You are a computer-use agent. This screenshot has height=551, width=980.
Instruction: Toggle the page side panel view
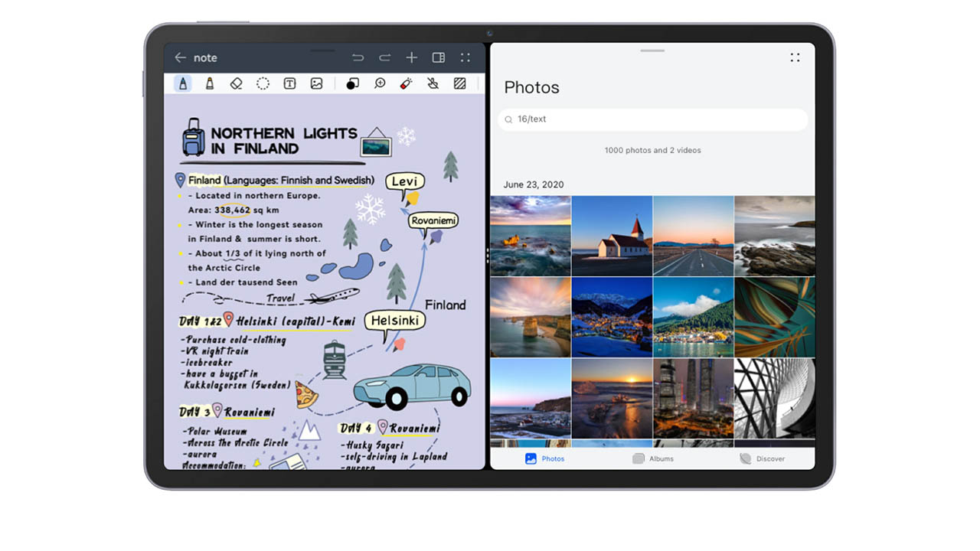tap(439, 57)
